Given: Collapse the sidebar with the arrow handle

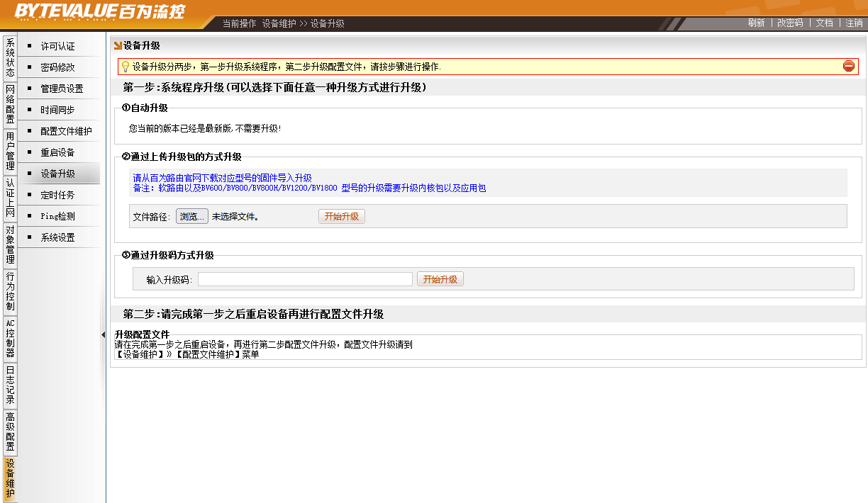Looking at the screenshot, I should coord(103,334).
